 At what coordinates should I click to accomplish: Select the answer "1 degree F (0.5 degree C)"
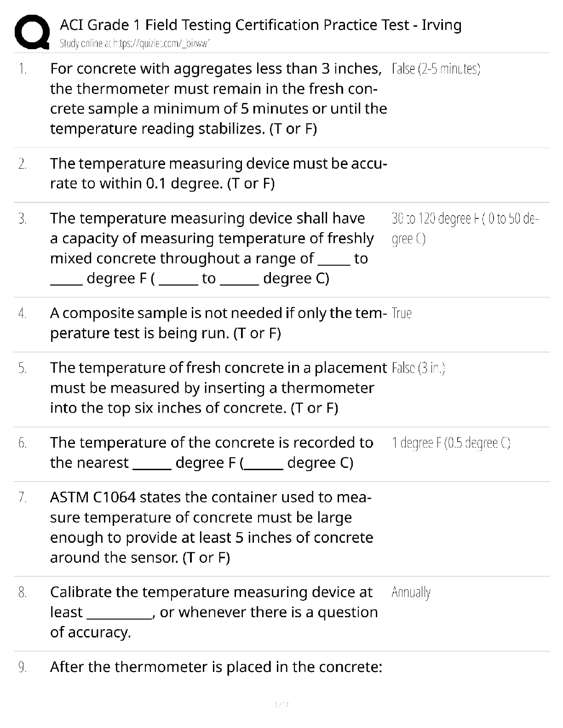[451, 443]
